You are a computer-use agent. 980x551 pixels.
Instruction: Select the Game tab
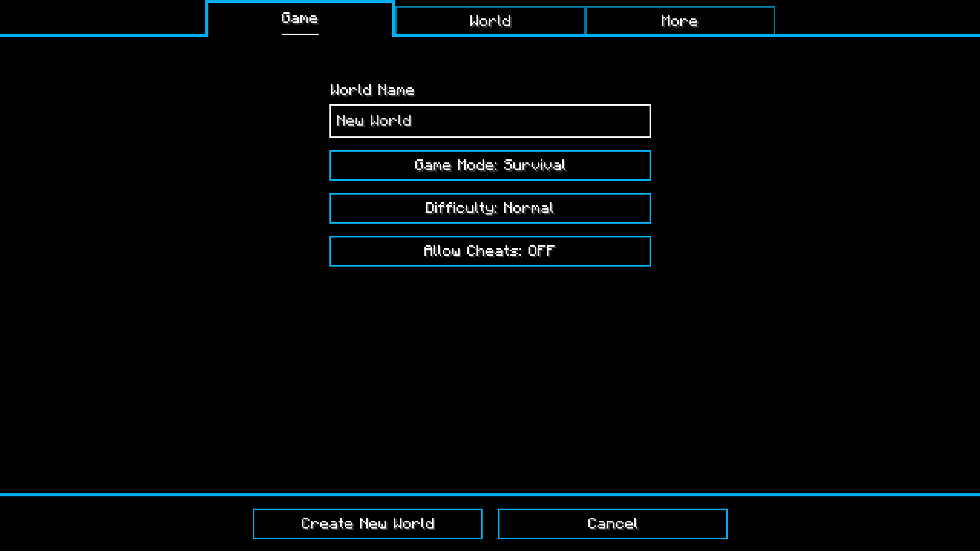pyautogui.click(x=300, y=19)
